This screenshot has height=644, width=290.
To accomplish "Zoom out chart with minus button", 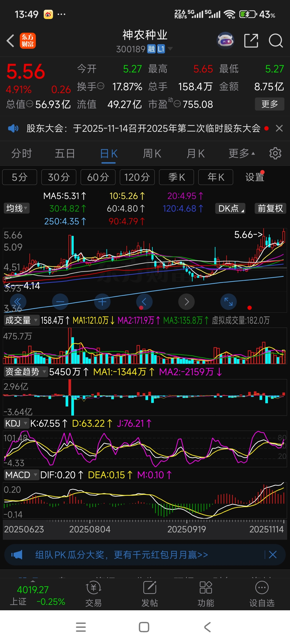I will click(x=60, y=302).
